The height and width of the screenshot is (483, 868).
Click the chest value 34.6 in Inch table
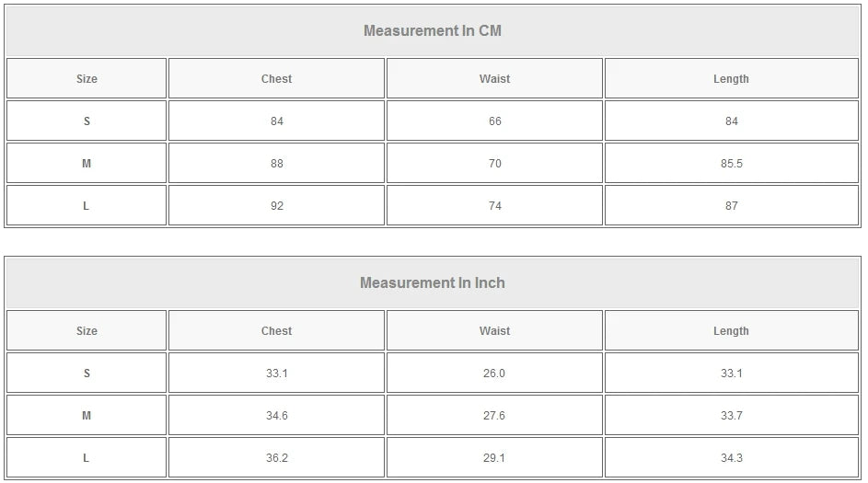click(276, 416)
